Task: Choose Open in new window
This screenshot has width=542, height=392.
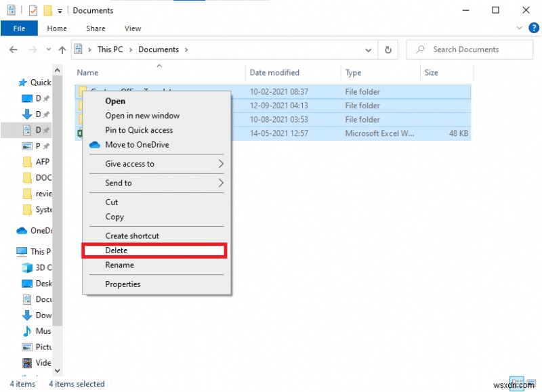Action: 157,116
